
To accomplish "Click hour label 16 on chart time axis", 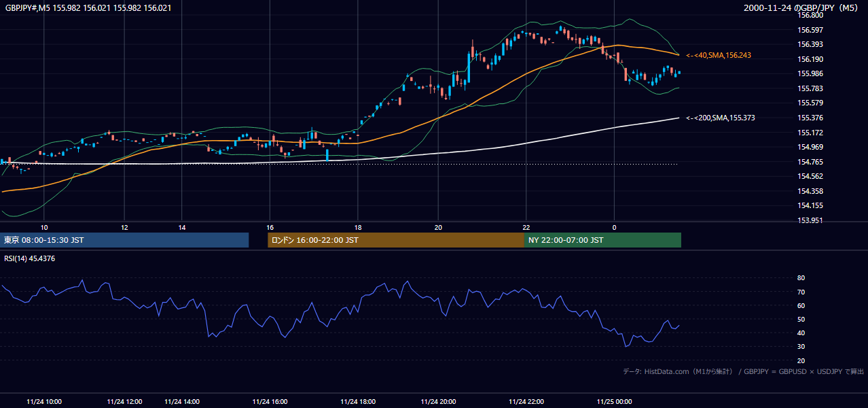I will (270, 227).
